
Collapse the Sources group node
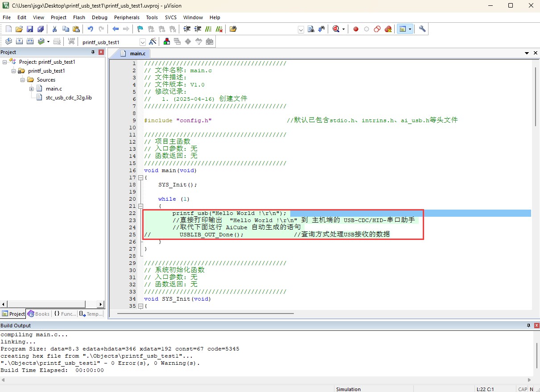[x=23, y=80]
